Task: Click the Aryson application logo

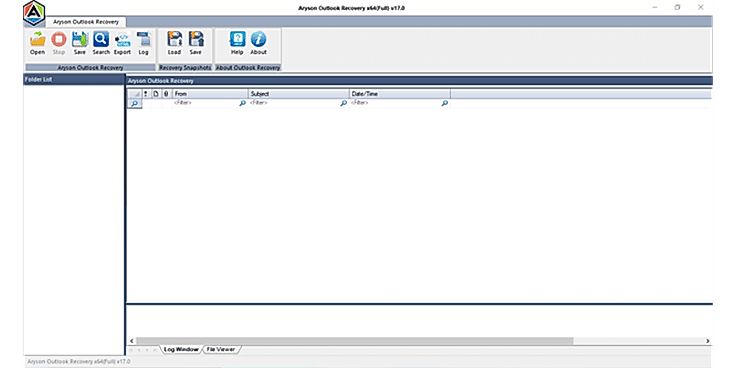Action: click(34, 14)
